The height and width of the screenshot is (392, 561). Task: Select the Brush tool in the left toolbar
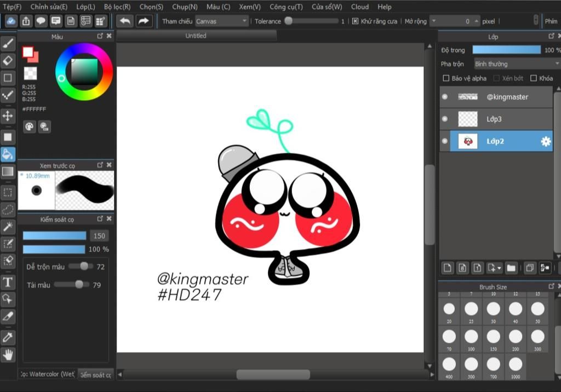click(8, 44)
